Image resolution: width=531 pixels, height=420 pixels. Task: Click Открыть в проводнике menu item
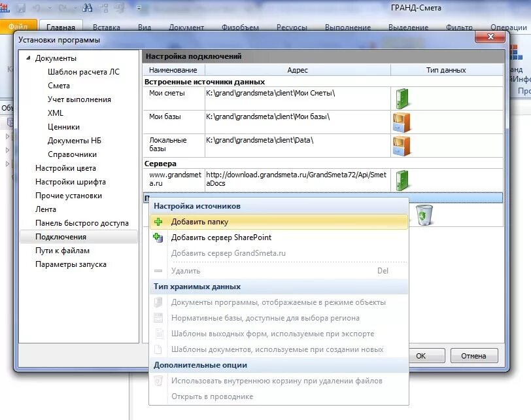[x=279, y=396]
